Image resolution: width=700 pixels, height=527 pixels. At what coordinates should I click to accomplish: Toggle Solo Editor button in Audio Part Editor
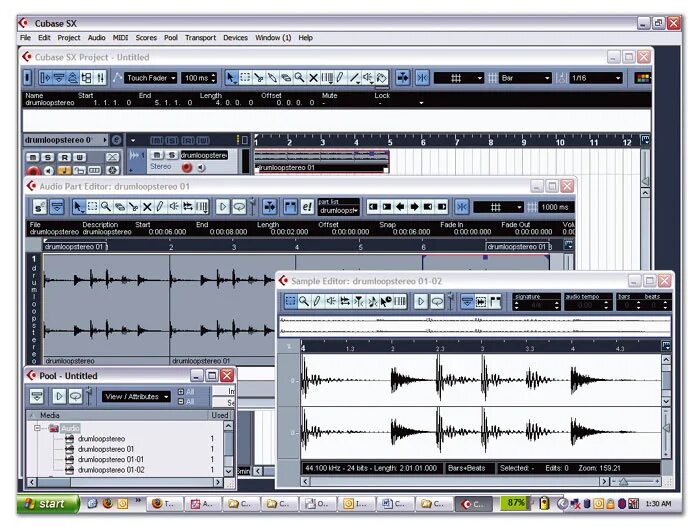point(39,207)
